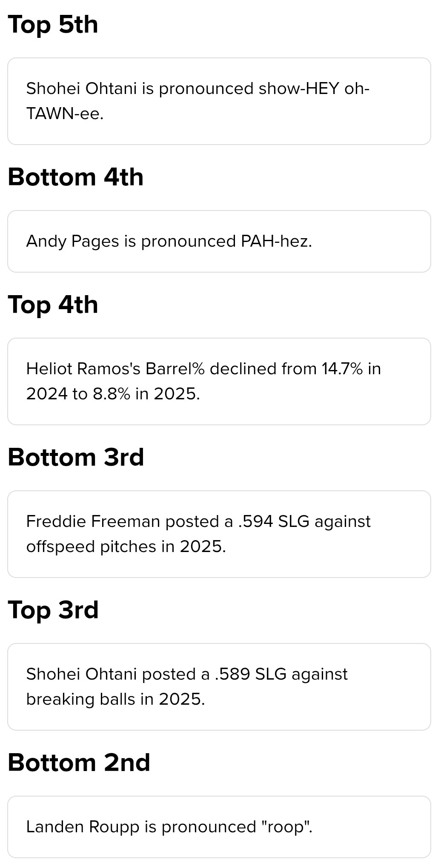438x868 pixels.
Task: Select the Bottom 2nd inning heading
Action: (x=79, y=763)
